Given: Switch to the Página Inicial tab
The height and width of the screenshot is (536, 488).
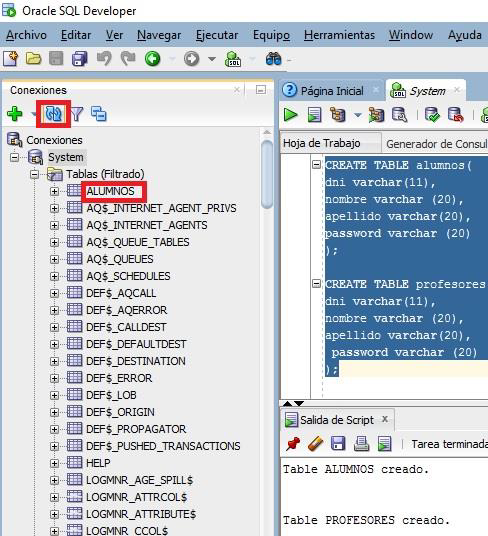Looking at the screenshot, I should (331, 91).
